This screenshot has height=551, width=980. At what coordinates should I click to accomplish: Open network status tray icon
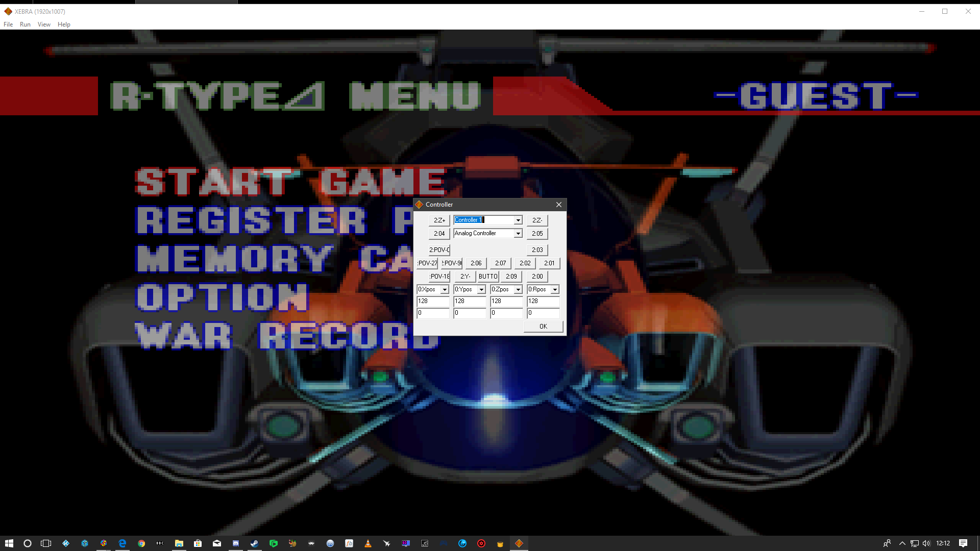pos(915,543)
